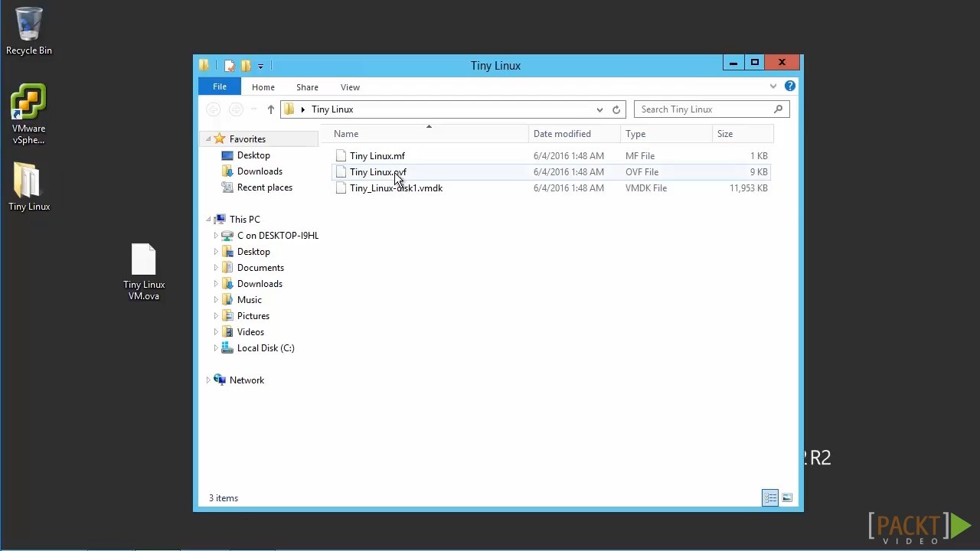Viewport: 980px width, 551px height.
Task: Open the Pictures folder
Action: pos(253,316)
